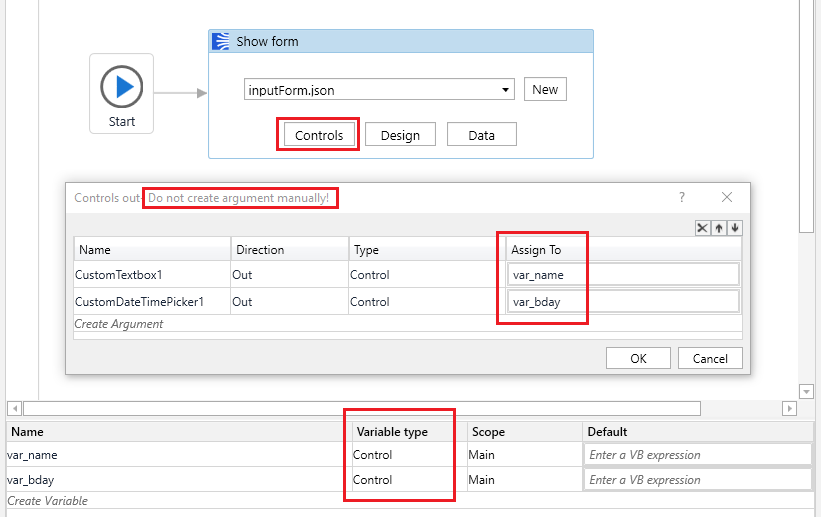Close the Controls out dialog
824x517 pixels.
coord(727,197)
